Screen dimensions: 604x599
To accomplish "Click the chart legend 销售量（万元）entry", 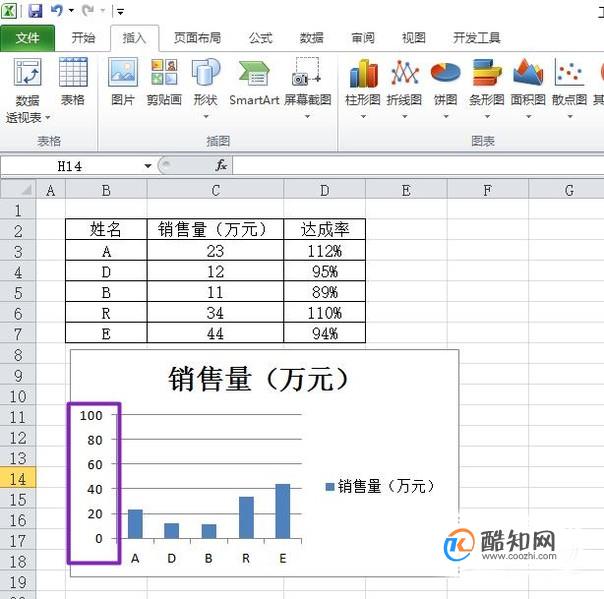I will (380, 486).
